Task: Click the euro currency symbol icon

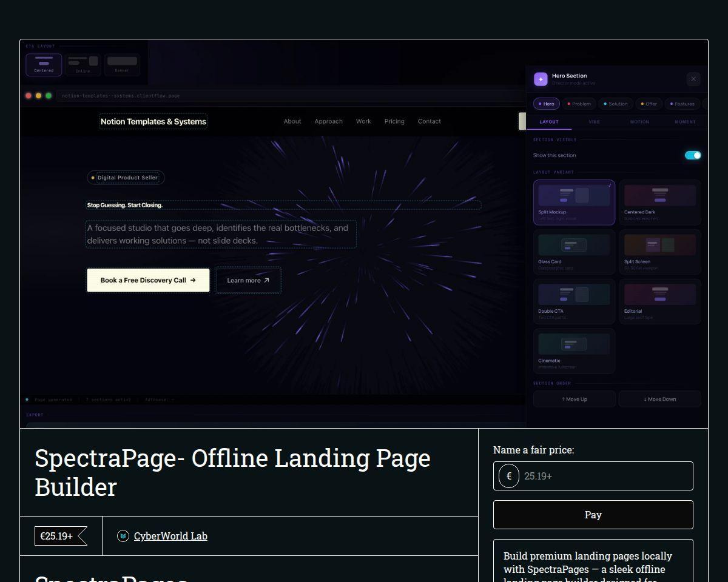Action: tap(509, 476)
